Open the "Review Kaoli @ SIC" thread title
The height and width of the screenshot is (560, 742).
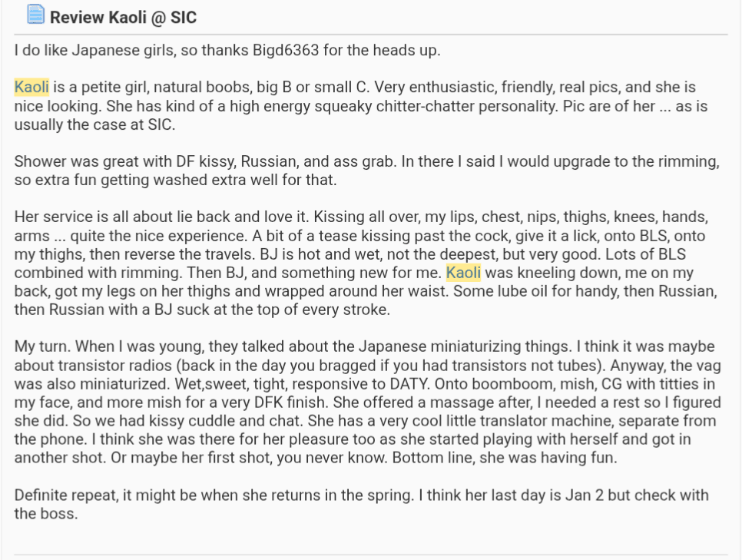coord(123,16)
